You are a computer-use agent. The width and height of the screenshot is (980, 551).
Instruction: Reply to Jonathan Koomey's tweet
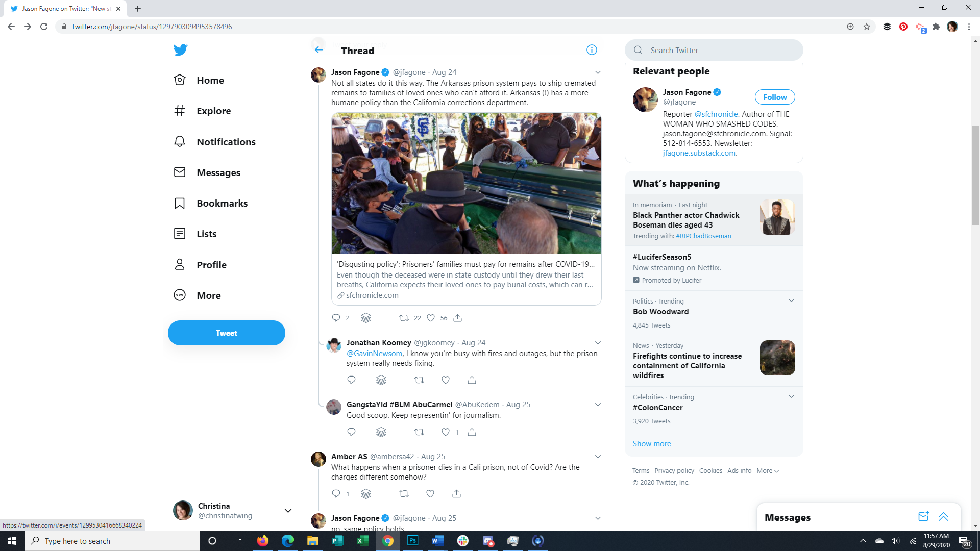coord(351,380)
